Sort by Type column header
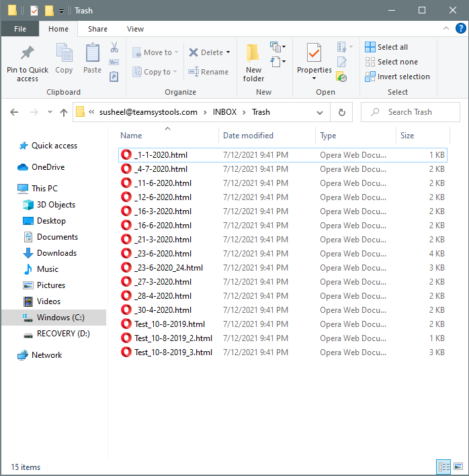Image resolution: width=469 pixels, height=476 pixels. click(328, 136)
